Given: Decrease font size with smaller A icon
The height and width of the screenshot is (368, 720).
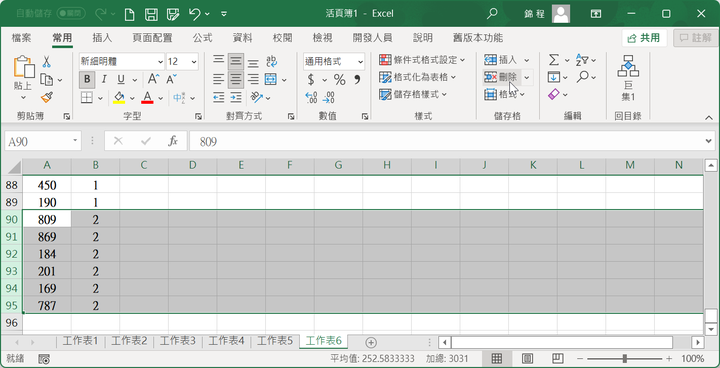Looking at the screenshot, I should [171, 79].
